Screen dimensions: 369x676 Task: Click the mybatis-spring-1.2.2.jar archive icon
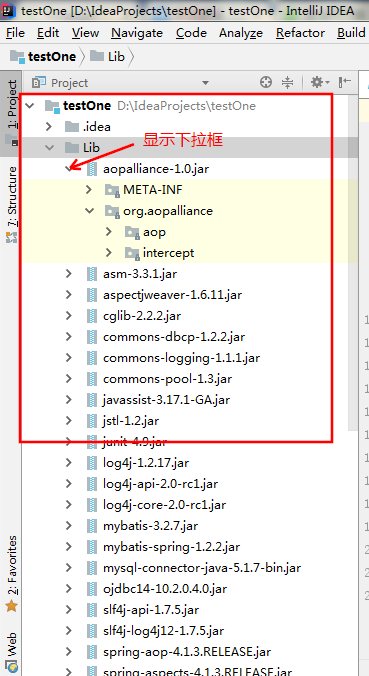click(92, 547)
